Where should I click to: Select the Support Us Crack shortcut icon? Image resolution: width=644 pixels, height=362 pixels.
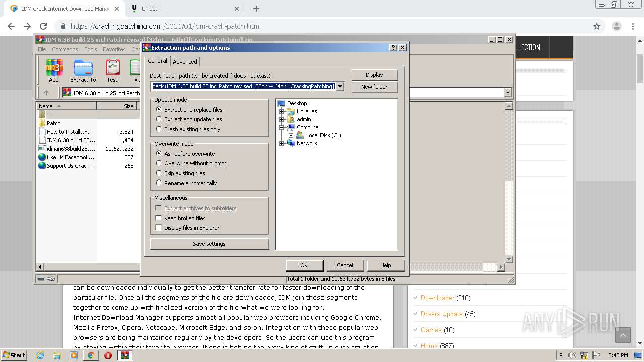42,166
